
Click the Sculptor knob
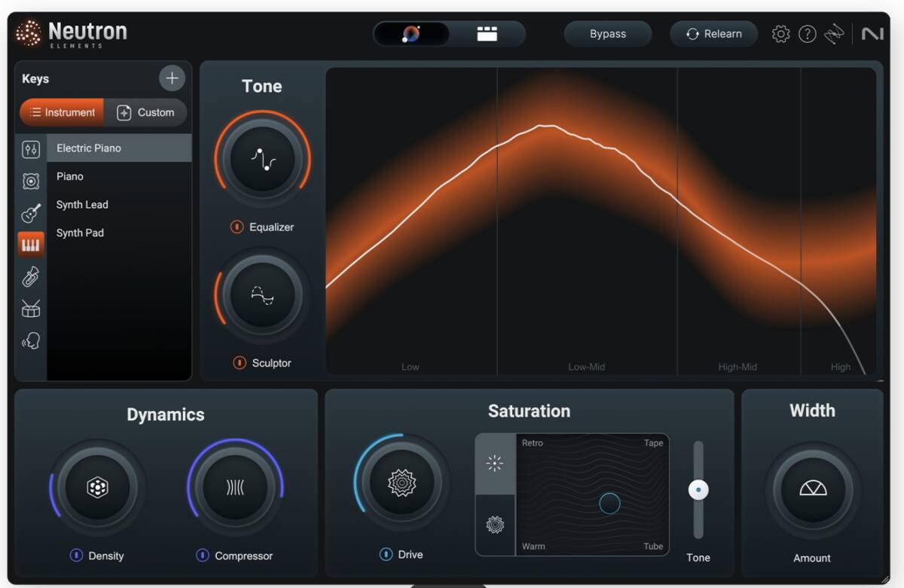pyautogui.click(x=262, y=296)
